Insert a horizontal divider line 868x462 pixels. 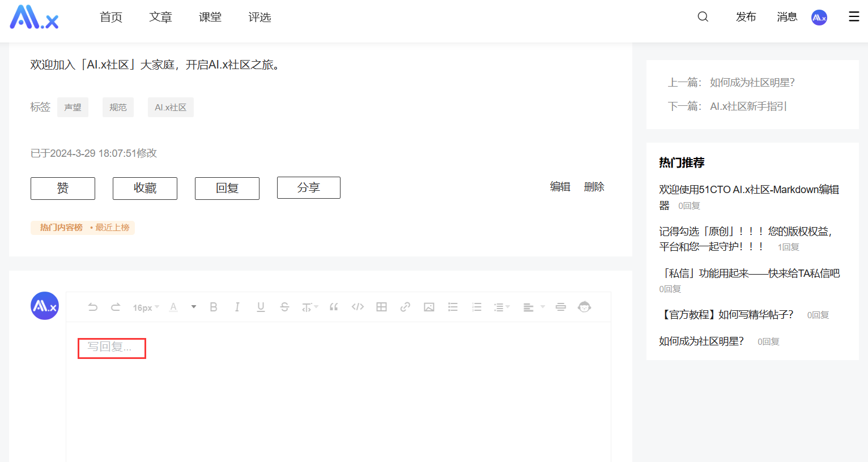(560, 307)
